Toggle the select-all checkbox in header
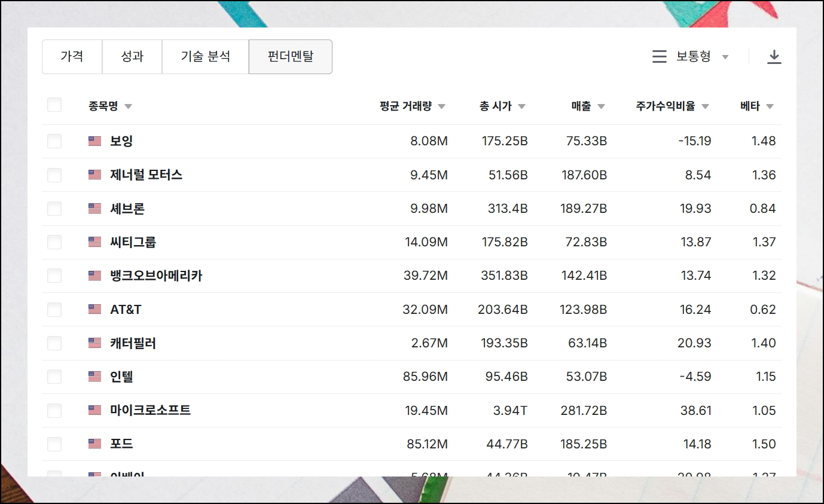 (x=54, y=105)
